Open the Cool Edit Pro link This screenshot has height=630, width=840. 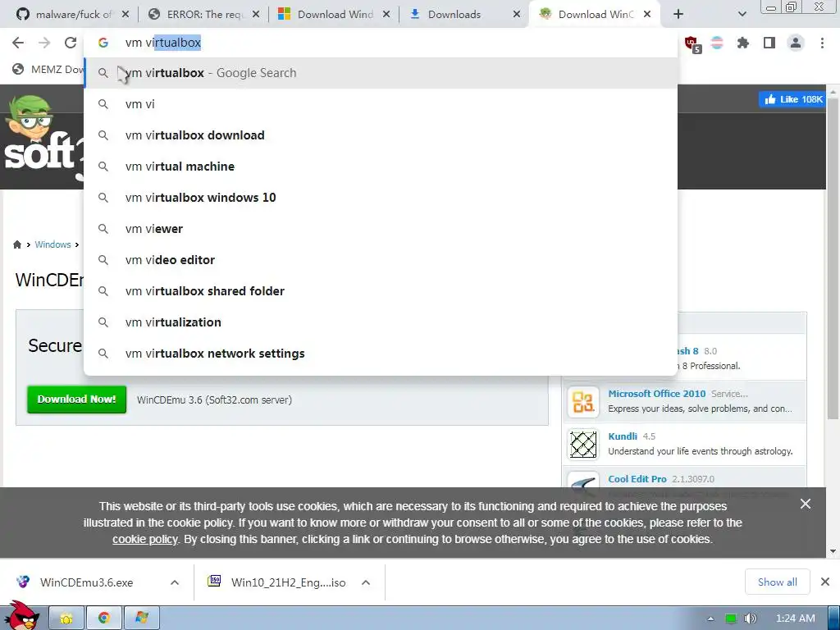637,479
